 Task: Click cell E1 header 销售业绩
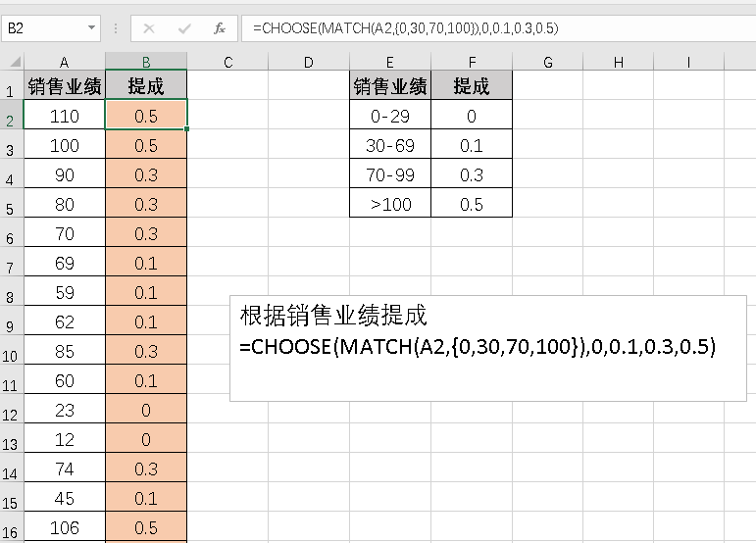pos(390,85)
